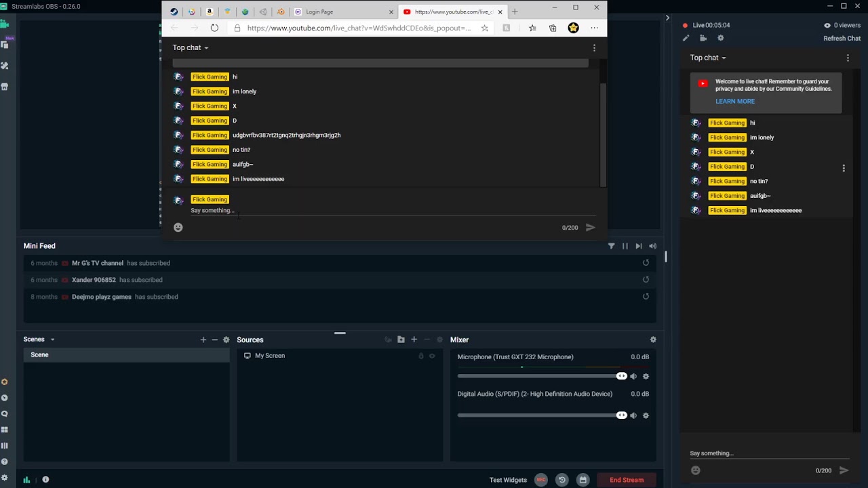
Task: Expand the Top chat dropdown in the browser popout
Action: 190,47
